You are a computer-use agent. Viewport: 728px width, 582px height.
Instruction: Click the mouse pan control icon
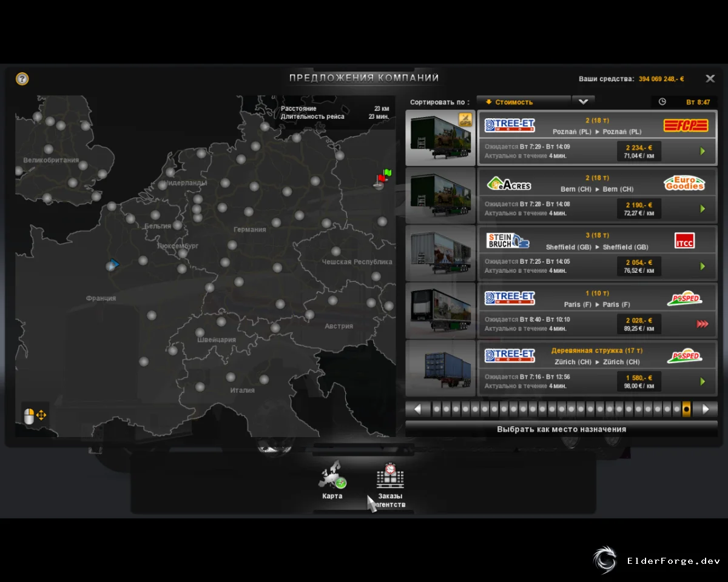point(35,415)
